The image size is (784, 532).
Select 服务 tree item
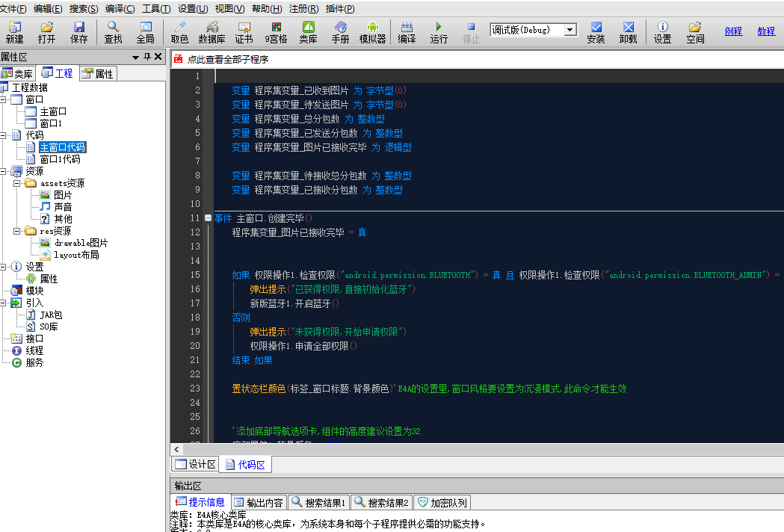[34, 362]
